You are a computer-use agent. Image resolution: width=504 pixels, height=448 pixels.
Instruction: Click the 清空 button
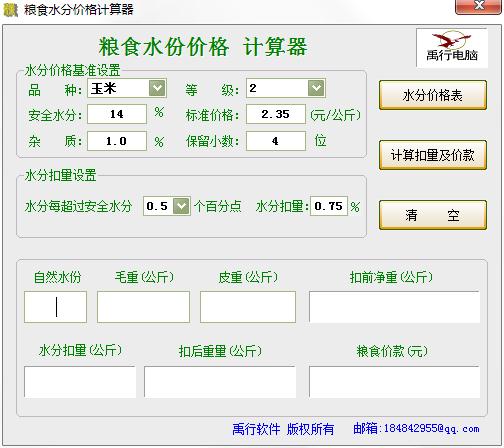click(x=433, y=215)
